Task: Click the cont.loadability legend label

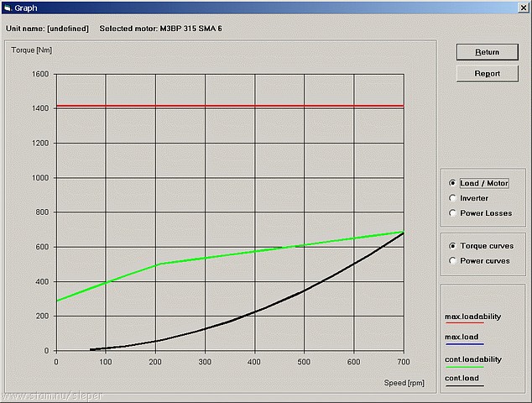Action: (x=473, y=359)
